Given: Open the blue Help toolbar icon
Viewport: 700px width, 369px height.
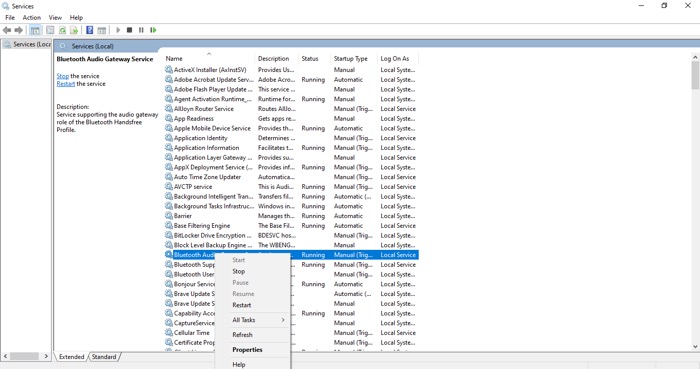Looking at the screenshot, I should pyautogui.click(x=89, y=30).
